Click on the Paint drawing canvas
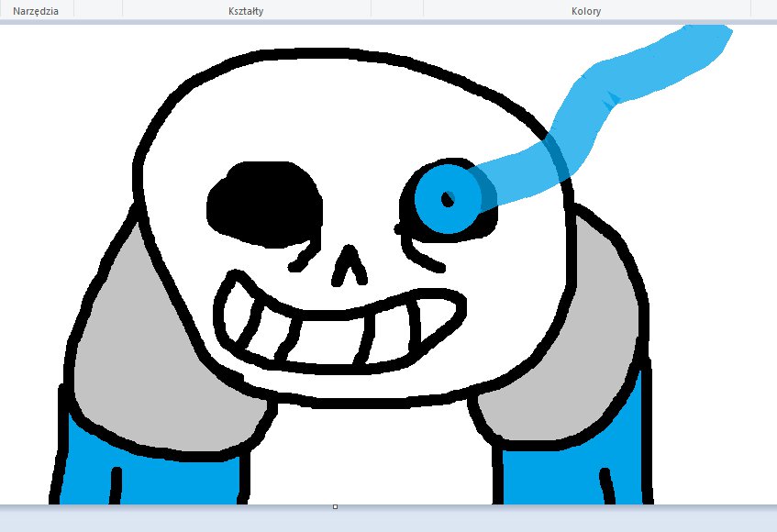The image size is (777, 532). [x=389, y=264]
